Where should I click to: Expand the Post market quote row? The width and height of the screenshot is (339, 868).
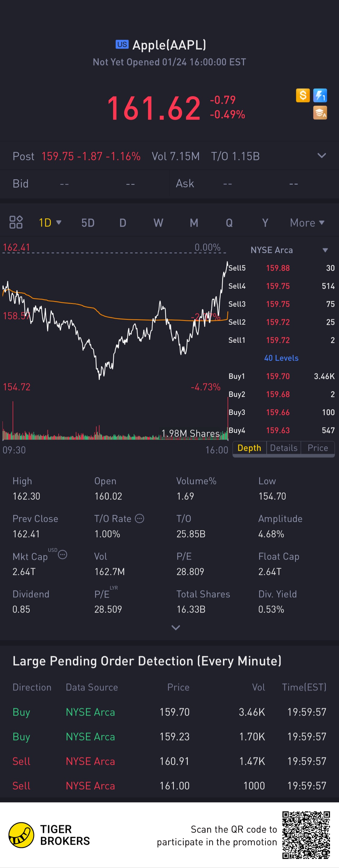[322, 156]
